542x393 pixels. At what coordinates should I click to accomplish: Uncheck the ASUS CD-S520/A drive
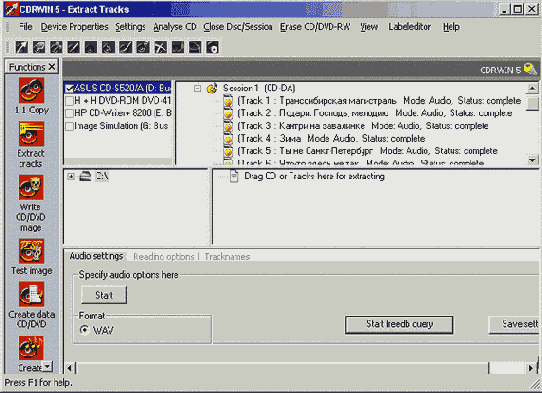pyautogui.click(x=69, y=88)
